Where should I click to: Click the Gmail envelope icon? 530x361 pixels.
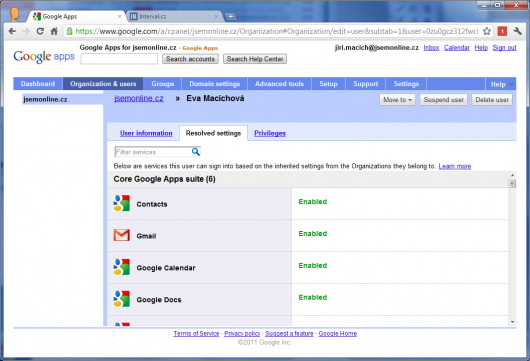point(122,235)
